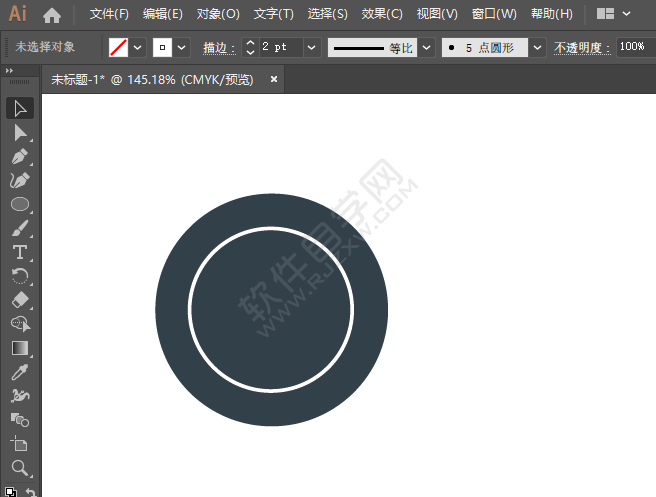Image resolution: width=656 pixels, height=497 pixels.
Task: Open the 文件(F) menu
Action: pyautogui.click(x=109, y=15)
